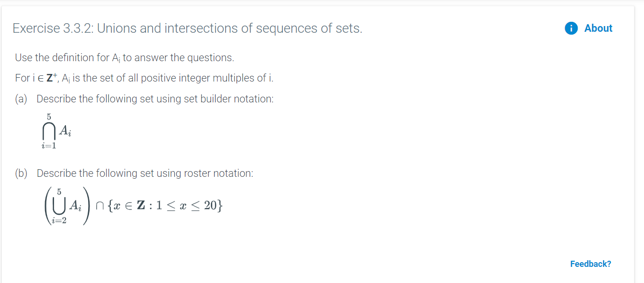This screenshot has width=644, height=283.
Task: Click the intersection symbol in part (b) expression
Action: (x=100, y=205)
